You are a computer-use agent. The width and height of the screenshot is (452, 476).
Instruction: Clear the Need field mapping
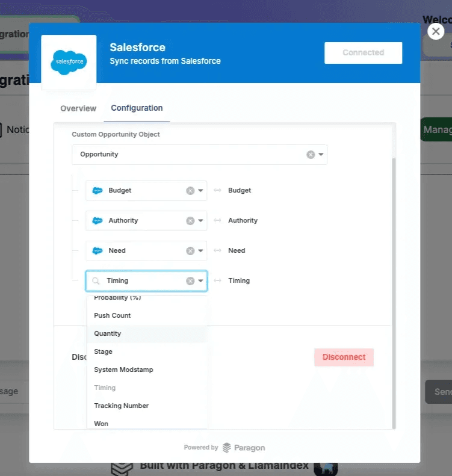(190, 251)
